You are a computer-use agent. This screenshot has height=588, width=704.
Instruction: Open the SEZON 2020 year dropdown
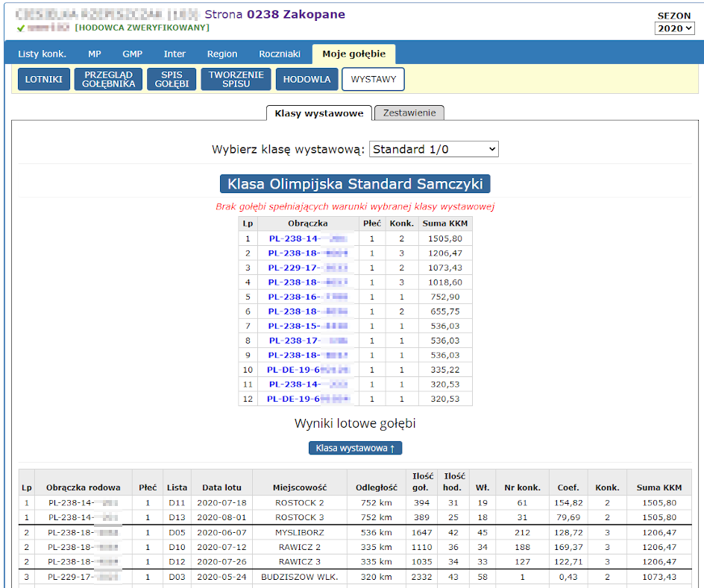[674, 28]
